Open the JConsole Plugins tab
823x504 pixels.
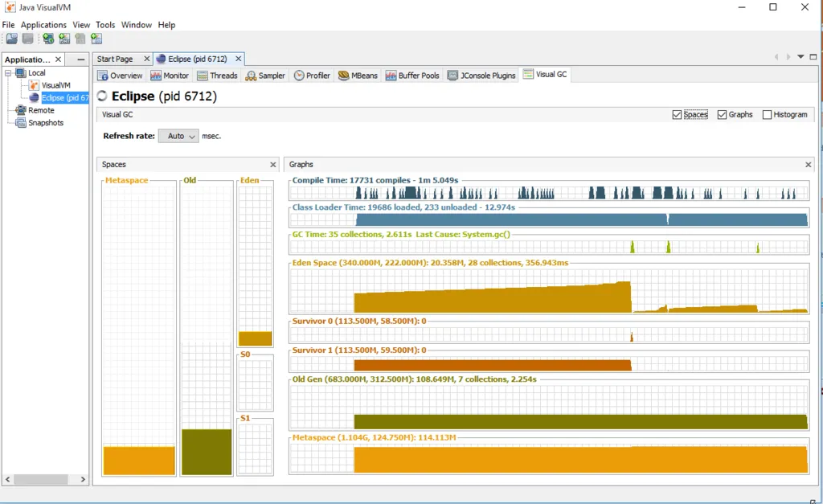481,76
